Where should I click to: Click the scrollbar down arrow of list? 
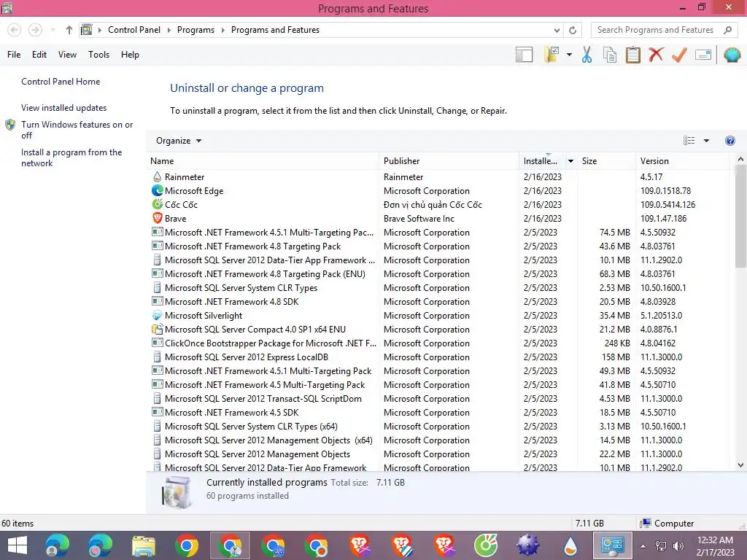click(x=740, y=465)
